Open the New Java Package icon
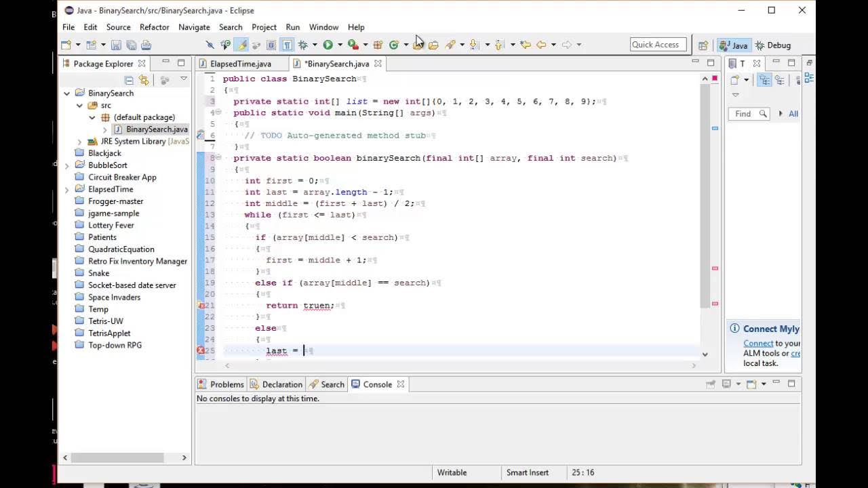Viewport: 868px width, 488px height. click(378, 45)
